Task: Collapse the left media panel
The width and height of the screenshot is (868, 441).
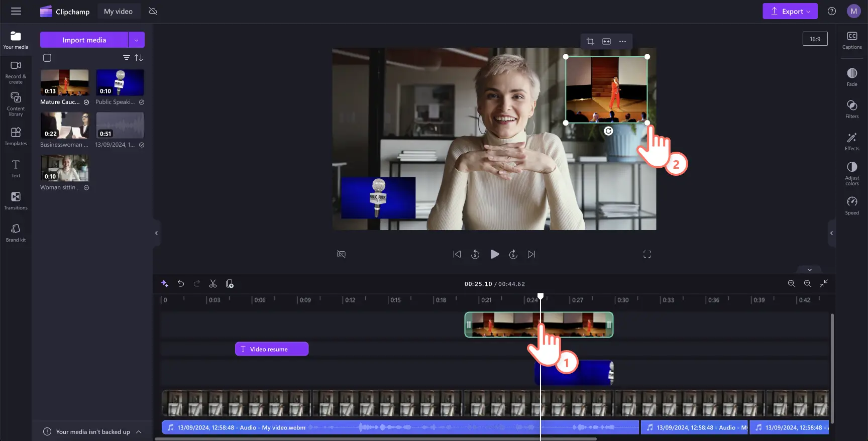Action: [x=156, y=233]
